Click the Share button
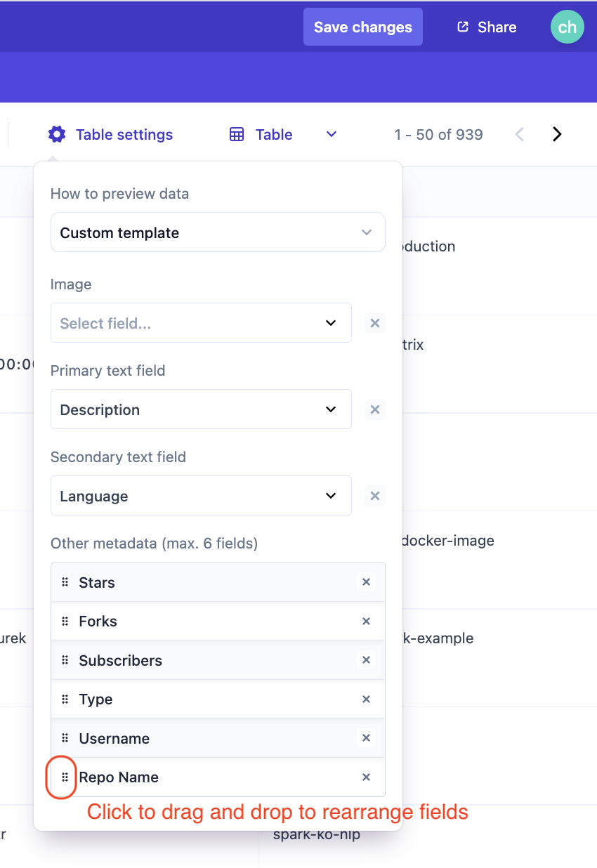597x868 pixels. (487, 27)
